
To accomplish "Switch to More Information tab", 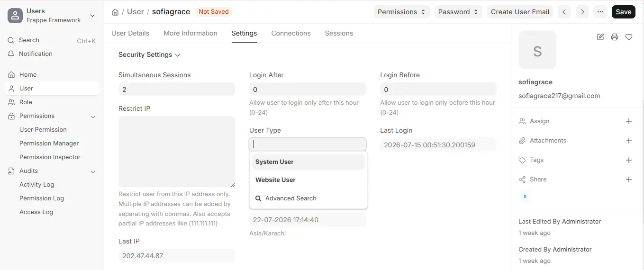I will pos(190,33).
